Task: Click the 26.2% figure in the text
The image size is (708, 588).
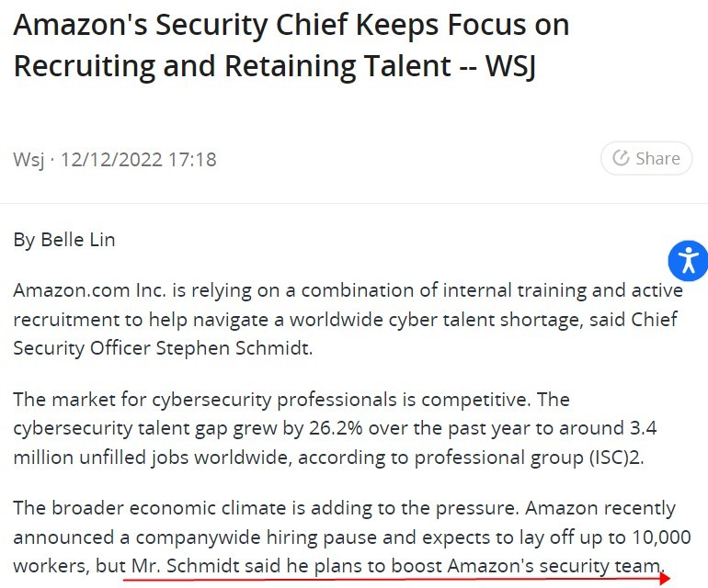Action: (x=336, y=428)
